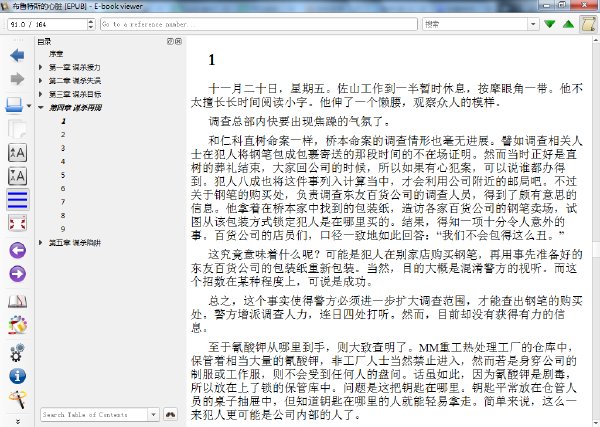Open the 第四章 chapter entry
This screenshot has width=600, height=427.
click(x=75, y=108)
